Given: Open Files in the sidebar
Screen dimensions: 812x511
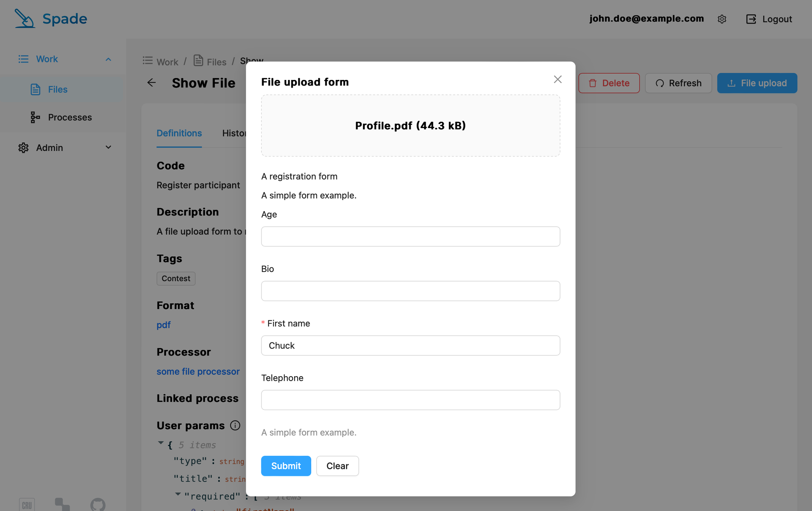Looking at the screenshot, I should point(58,89).
